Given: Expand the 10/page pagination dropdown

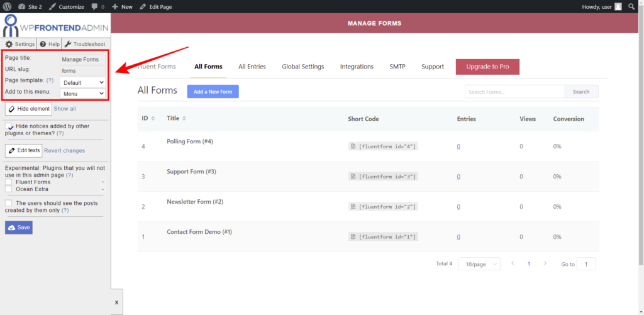Looking at the screenshot, I should pos(479,263).
